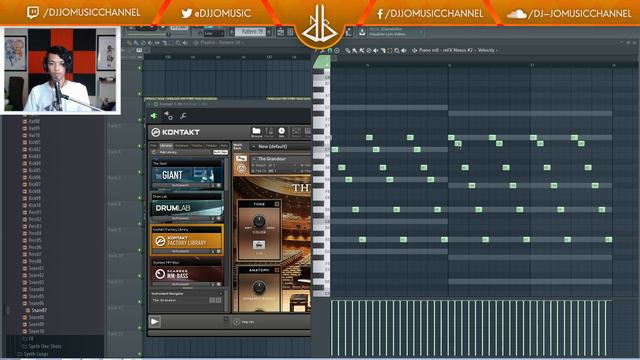Click the Browse folder icon in Kontakt

(x=256, y=132)
